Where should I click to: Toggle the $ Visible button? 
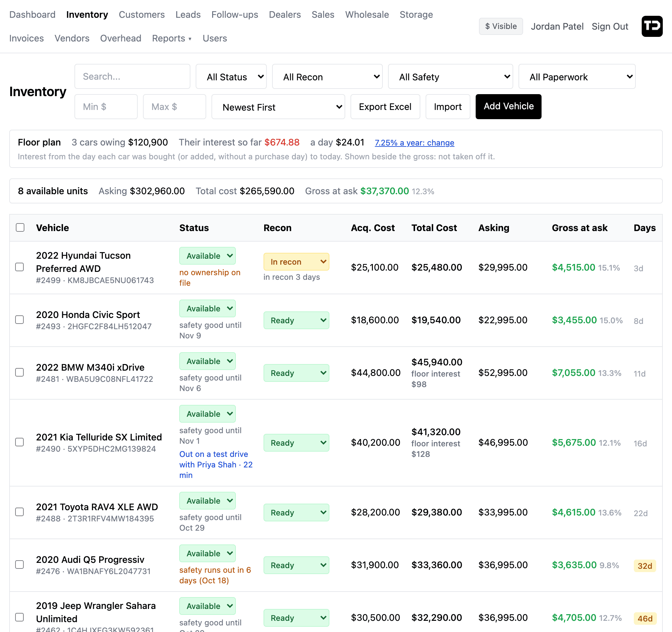[501, 26]
